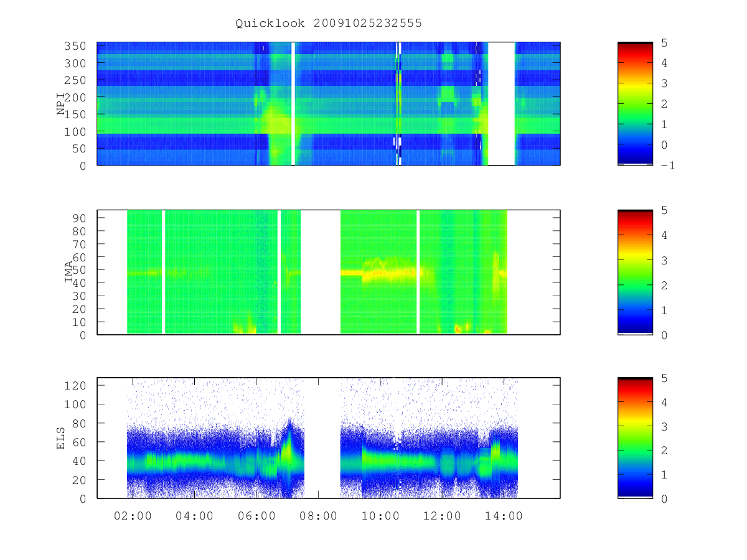Click the 04:00 time axis label
This screenshot has width=747, height=560.
pos(195,516)
